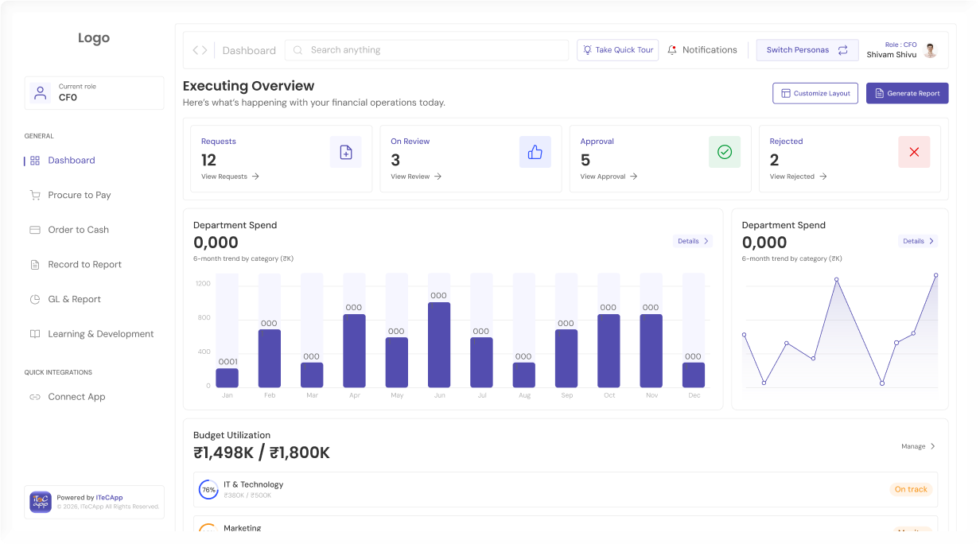Click the Approval green checkmark icon
The height and width of the screenshot is (544, 980).
725,152
